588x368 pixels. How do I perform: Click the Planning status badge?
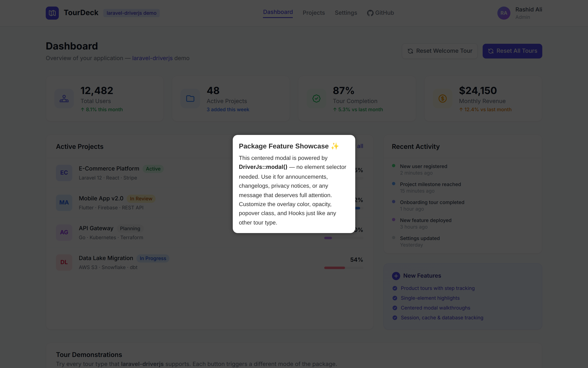pos(130,229)
